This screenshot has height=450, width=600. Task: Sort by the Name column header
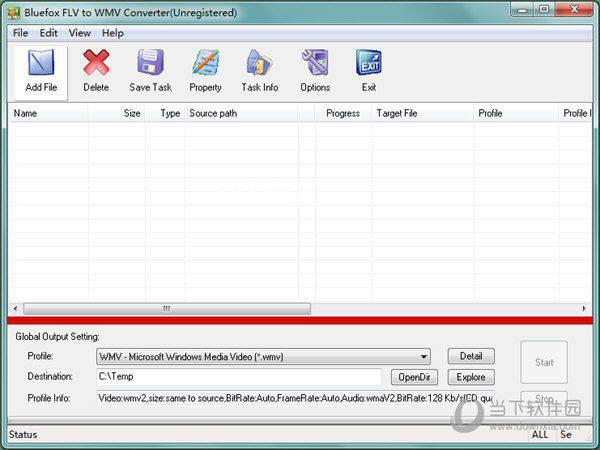click(48, 113)
